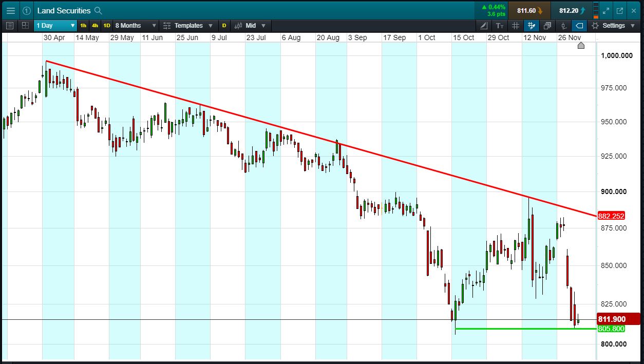644x364 pixels.
Task: Open the 8 Months range dropdown
Action: [x=135, y=25]
